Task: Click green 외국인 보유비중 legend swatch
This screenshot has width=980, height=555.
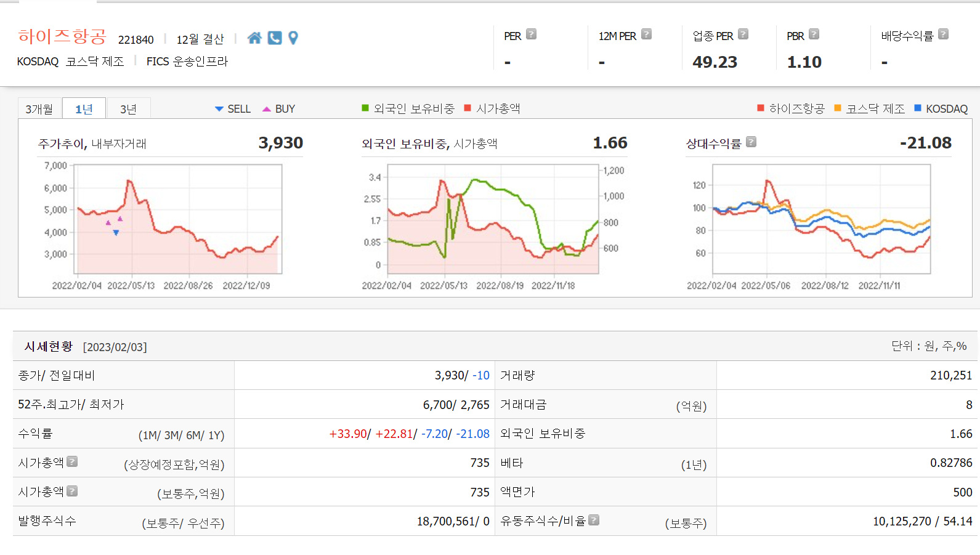Action: coord(365,108)
